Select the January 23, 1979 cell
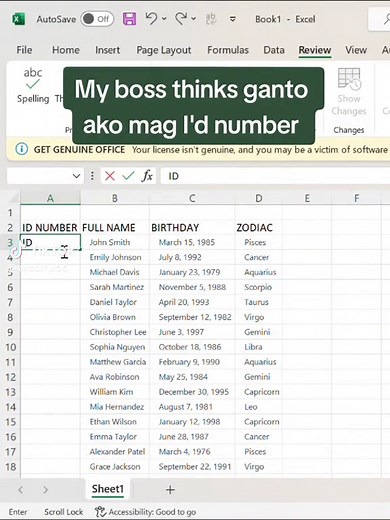This screenshot has height=520, width=390. [192, 272]
